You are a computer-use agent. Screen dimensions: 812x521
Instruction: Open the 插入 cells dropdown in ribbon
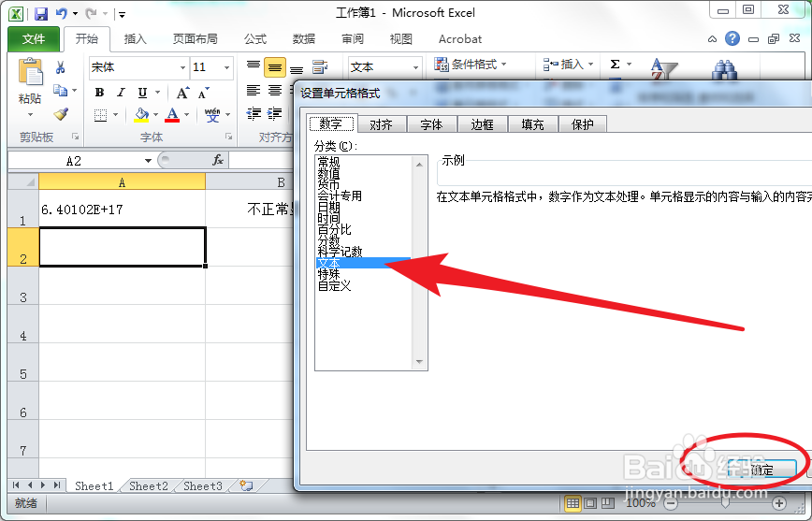tap(568, 65)
